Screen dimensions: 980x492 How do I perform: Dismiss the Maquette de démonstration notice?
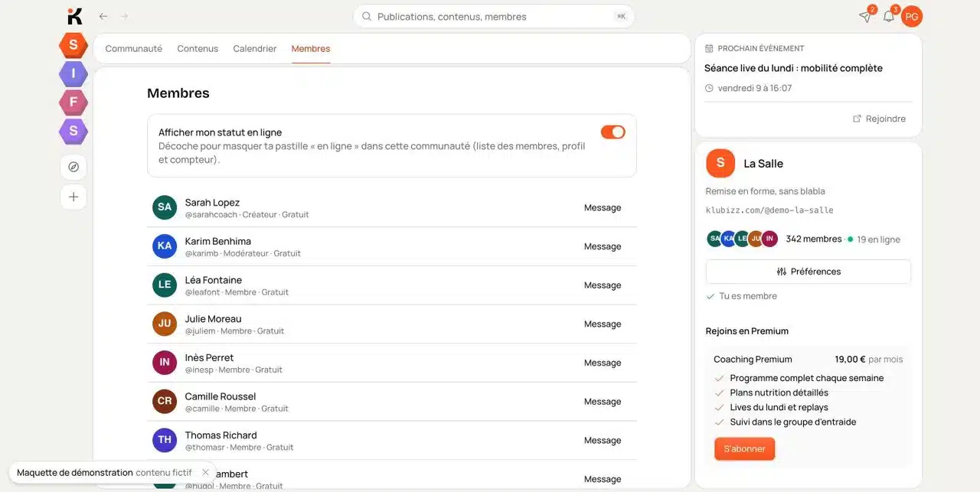click(x=205, y=472)
